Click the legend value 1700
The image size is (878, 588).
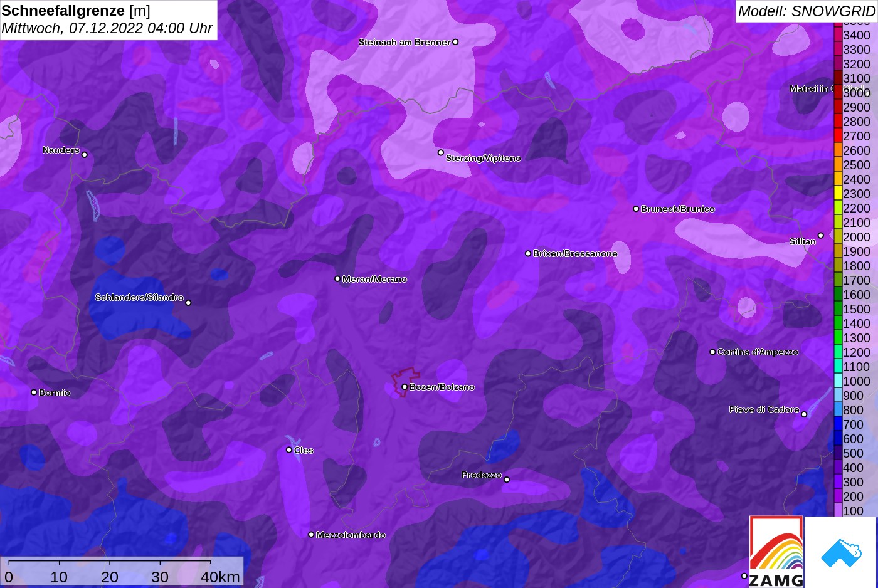[857, 280]
